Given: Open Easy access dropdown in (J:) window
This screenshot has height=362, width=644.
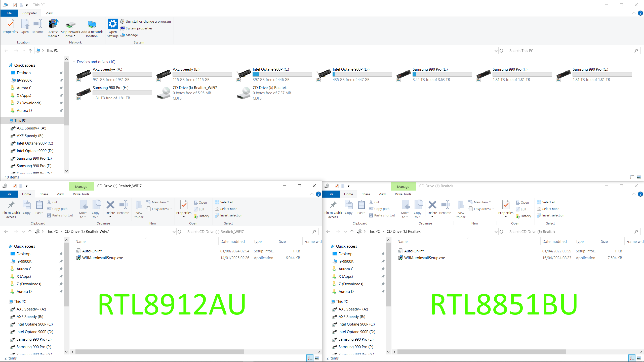Looking at the screenshot, I should coord(481,209).
